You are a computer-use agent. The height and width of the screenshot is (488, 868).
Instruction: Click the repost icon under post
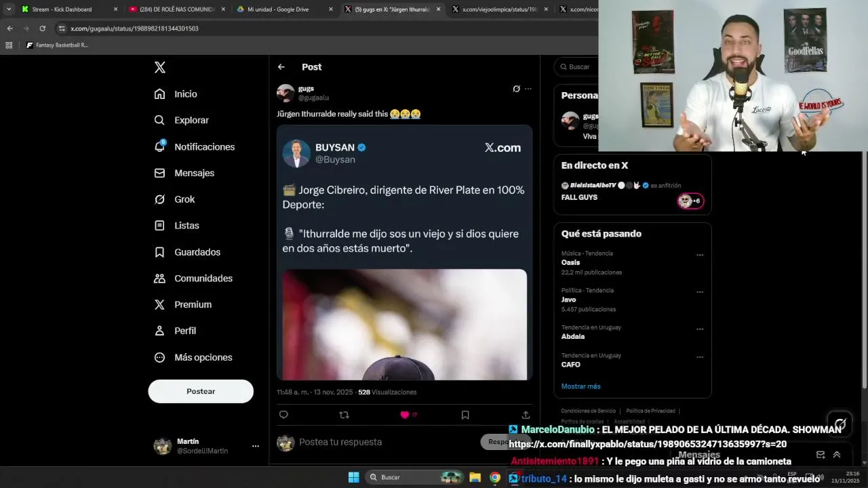pos(344,415)
